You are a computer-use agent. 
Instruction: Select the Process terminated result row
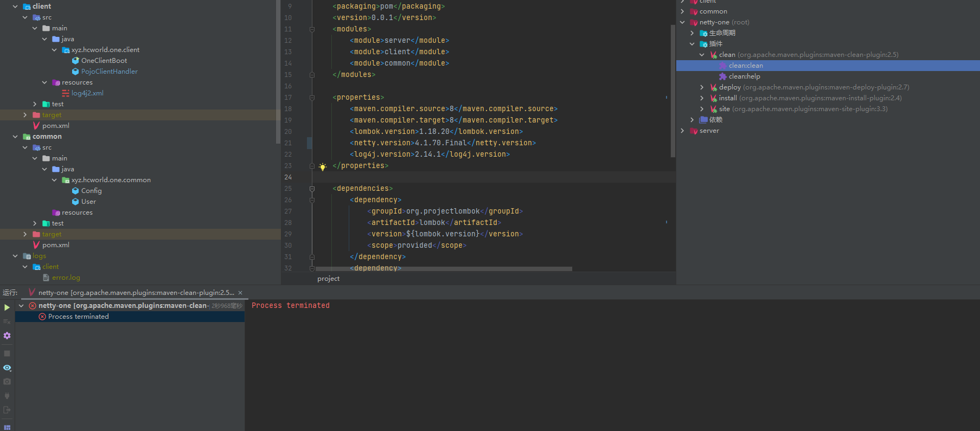point(130,317)
